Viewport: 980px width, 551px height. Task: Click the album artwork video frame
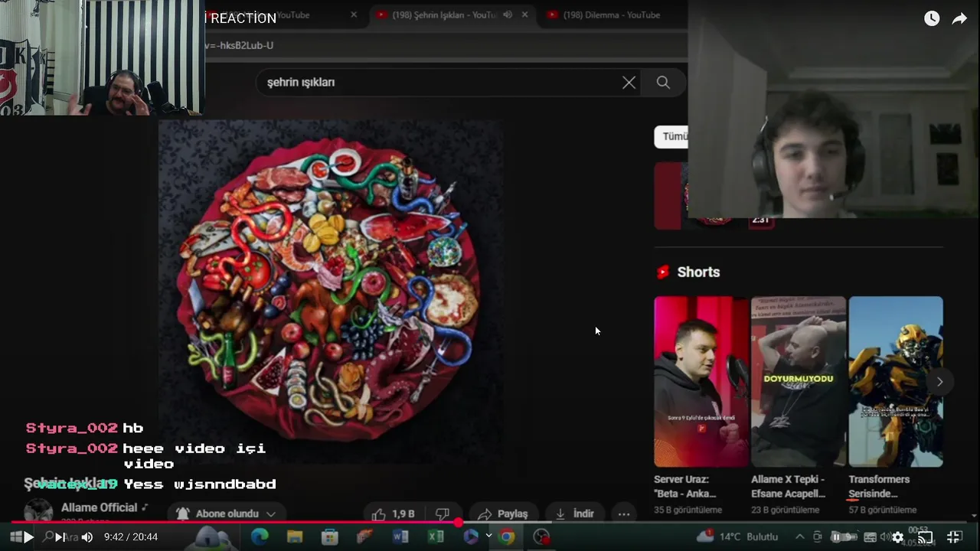pos(331,291)
